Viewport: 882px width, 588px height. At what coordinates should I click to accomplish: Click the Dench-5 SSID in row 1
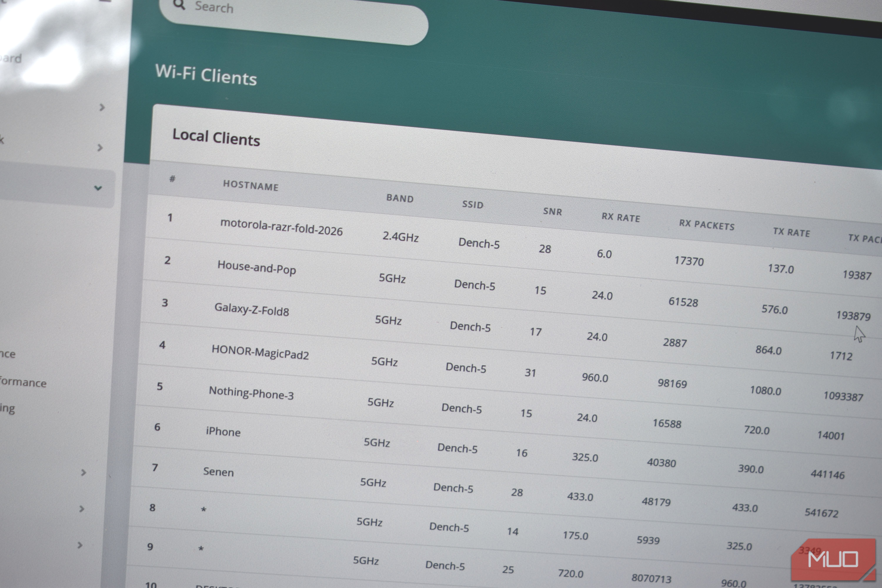pos(479,243)
